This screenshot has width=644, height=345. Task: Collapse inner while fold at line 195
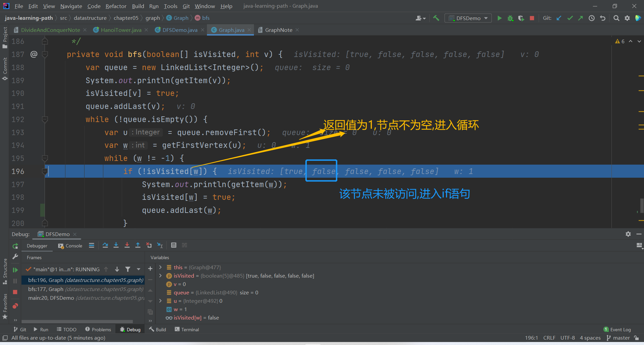(45, 158)
